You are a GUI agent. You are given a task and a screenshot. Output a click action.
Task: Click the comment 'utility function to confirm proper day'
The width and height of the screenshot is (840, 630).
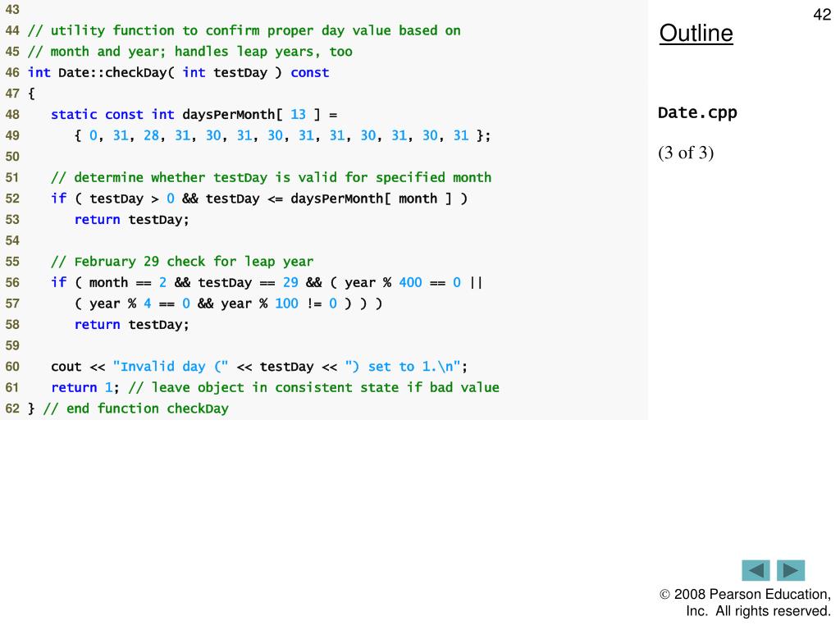click(x=244, y=30)
